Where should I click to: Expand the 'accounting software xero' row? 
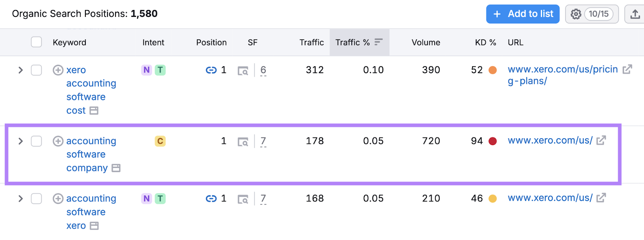tap(20, 198)
